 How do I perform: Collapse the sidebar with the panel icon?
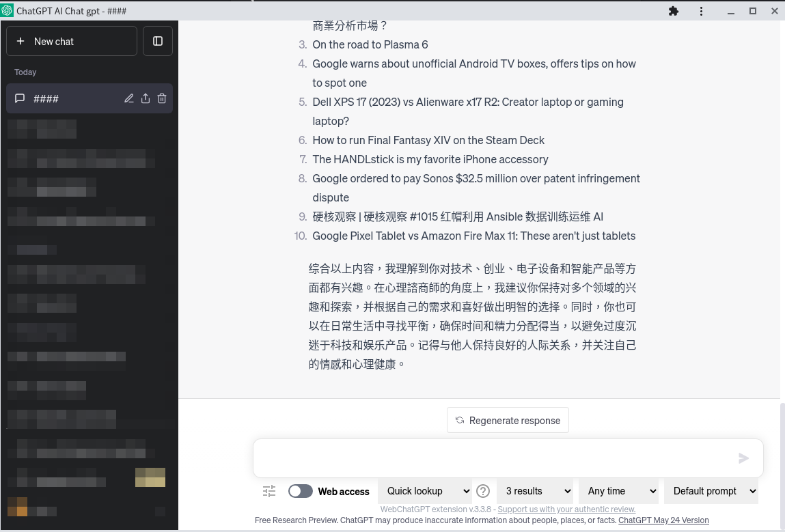[158, 41]
